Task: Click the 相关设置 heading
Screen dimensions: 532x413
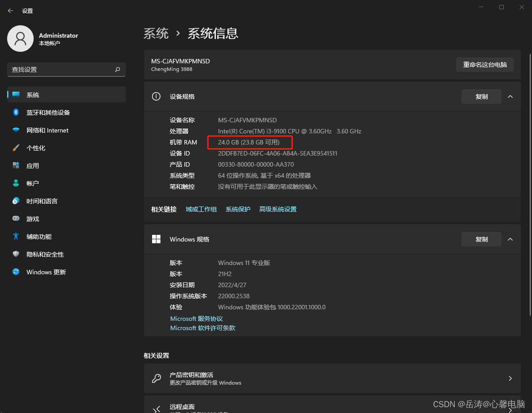Action: pos(156,355)
